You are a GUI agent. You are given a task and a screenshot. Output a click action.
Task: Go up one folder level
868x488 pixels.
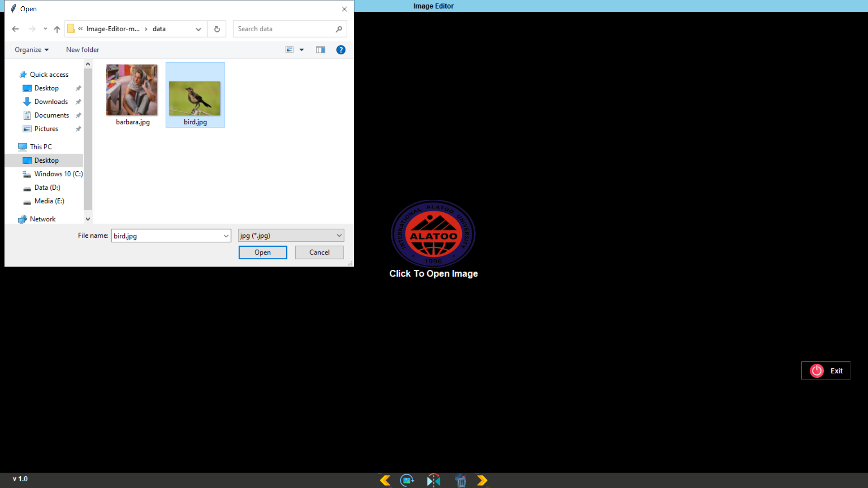coord(57,29)
